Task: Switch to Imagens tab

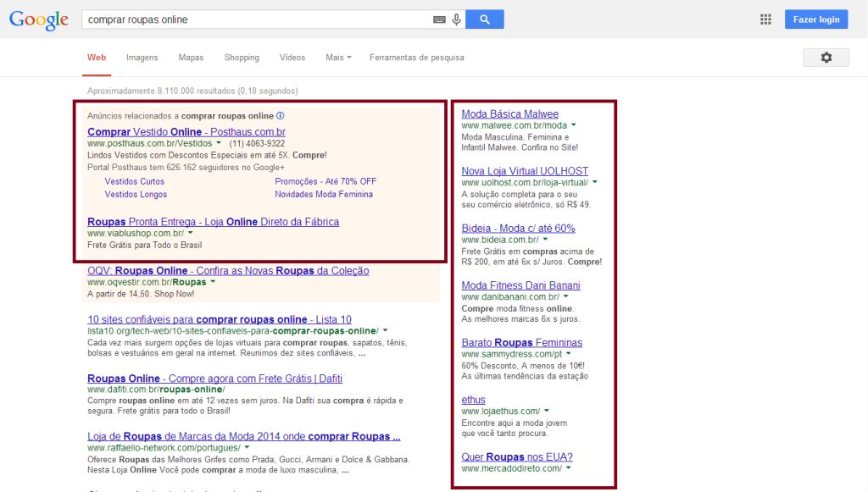Action: (142, 58)
